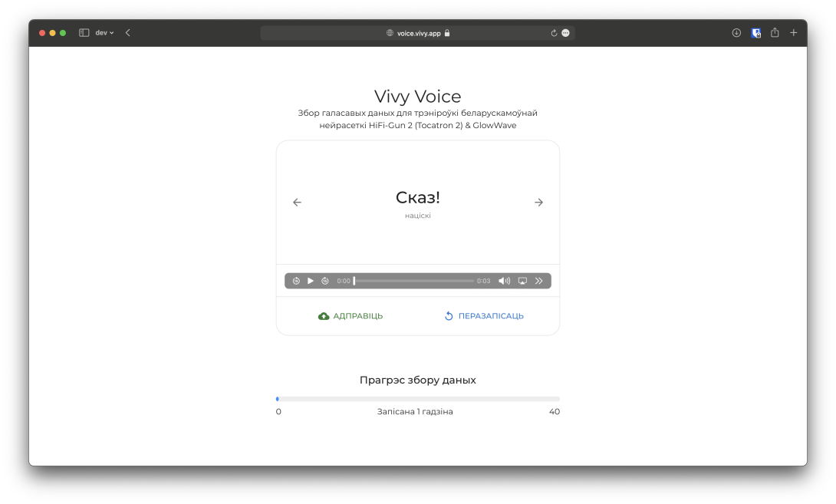Toggle the Safari sidebar
This screenshot has width=836, height=504.
84,32
